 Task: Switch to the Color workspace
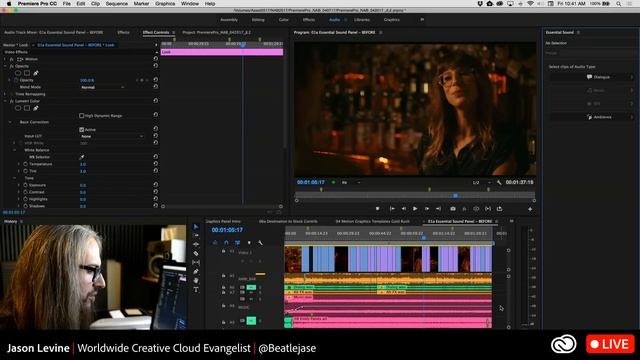coord(283,20)
